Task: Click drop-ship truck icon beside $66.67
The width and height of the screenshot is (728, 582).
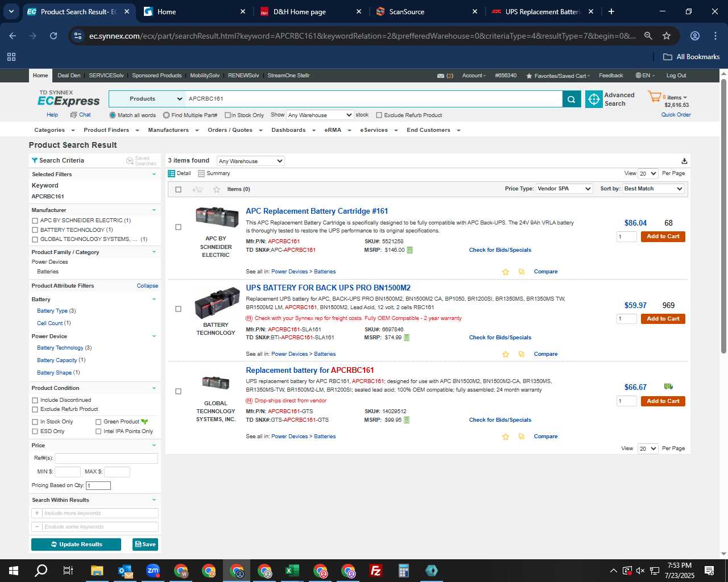Action: tap(668, 386)
